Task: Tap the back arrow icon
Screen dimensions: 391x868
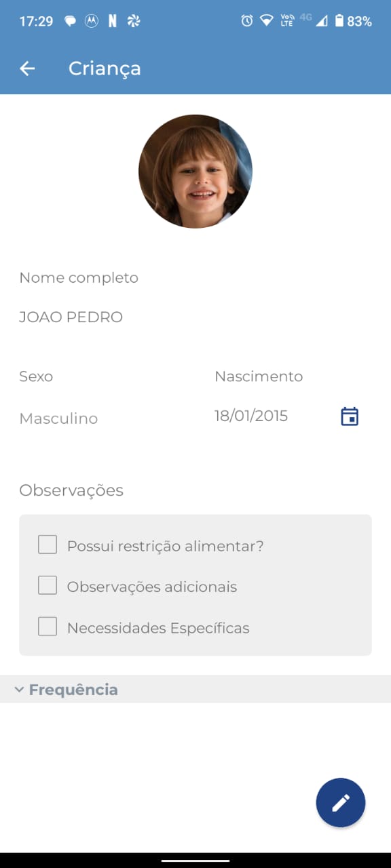Action: pyautogui.click(x=27, y=68)
